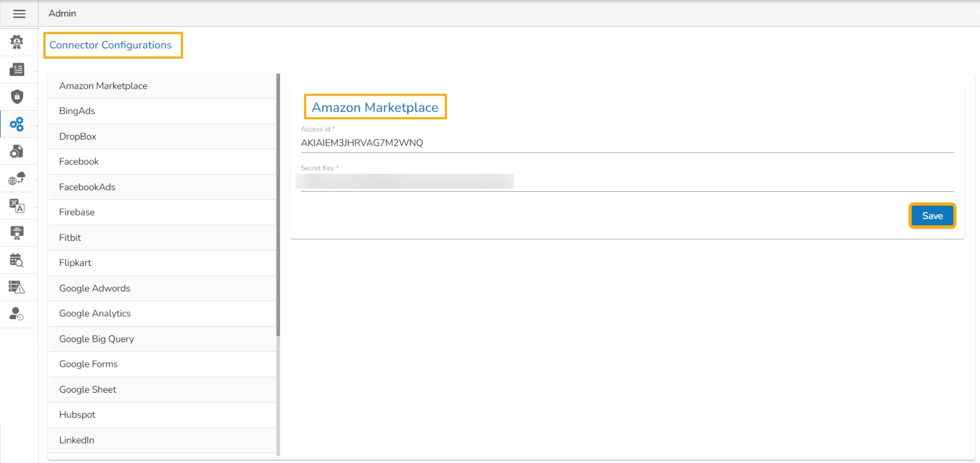Select BingAds connector
This screenshot has height=463, width=980.
coord(162,111)
